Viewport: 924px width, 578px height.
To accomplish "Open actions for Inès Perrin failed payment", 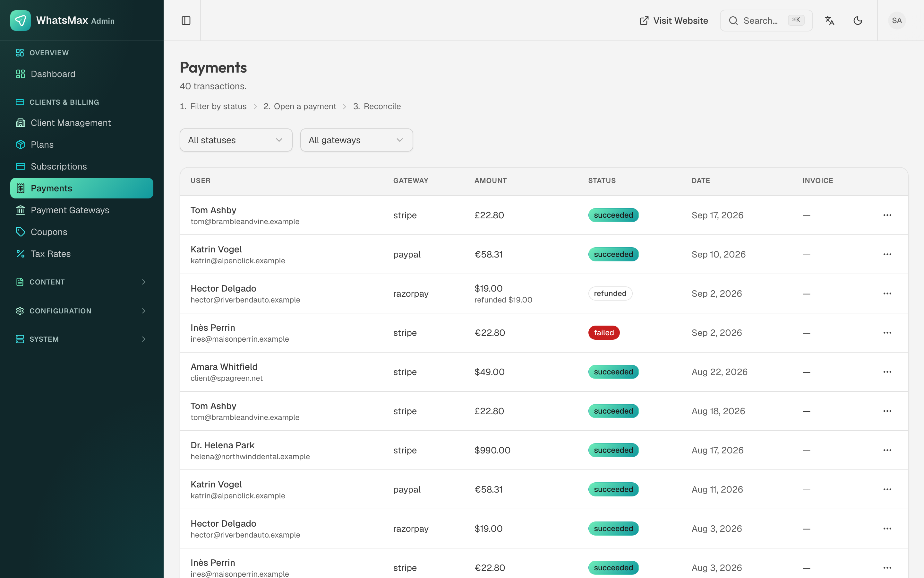I will point(887,333).
